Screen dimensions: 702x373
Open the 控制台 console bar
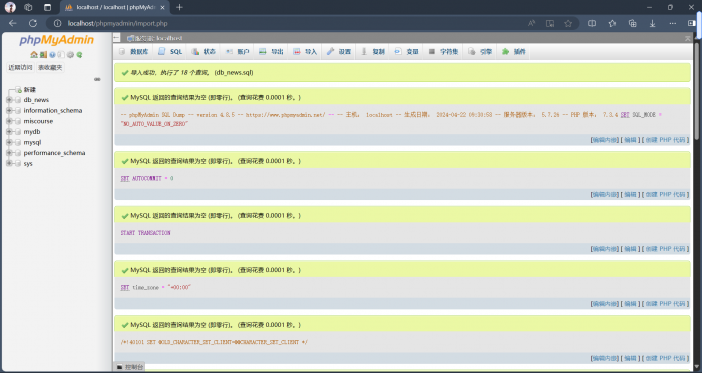pos(129,367)
